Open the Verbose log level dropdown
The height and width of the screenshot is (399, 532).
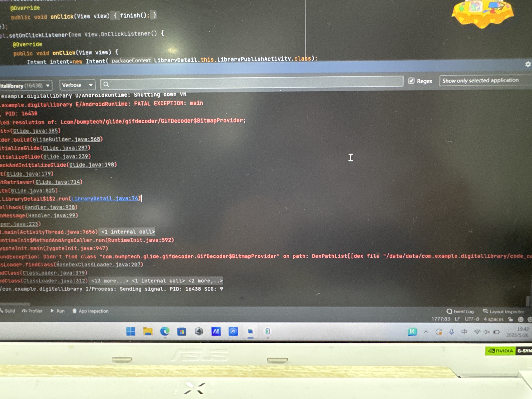coord(77,85)
